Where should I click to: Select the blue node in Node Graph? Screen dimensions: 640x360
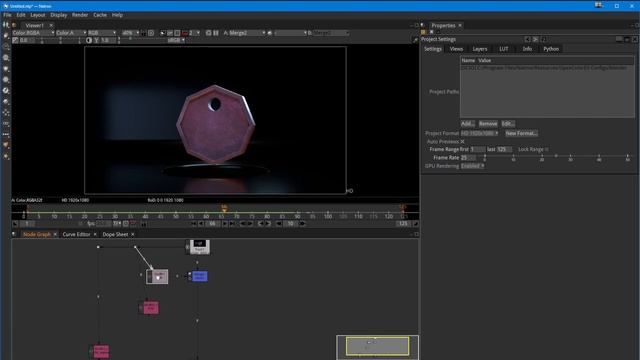pos(200,276)
